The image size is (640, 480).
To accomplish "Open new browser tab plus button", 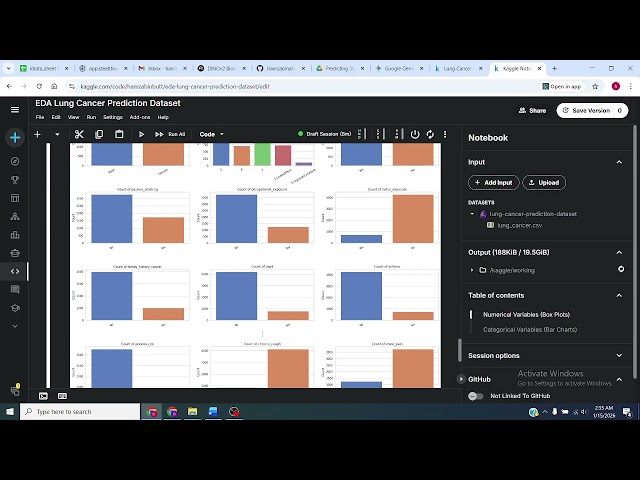I will point(554,69).
